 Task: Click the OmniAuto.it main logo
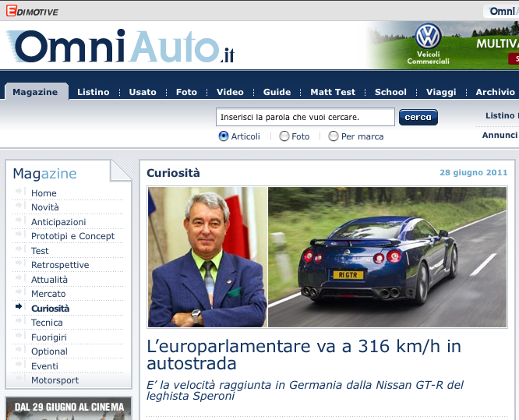121,46
